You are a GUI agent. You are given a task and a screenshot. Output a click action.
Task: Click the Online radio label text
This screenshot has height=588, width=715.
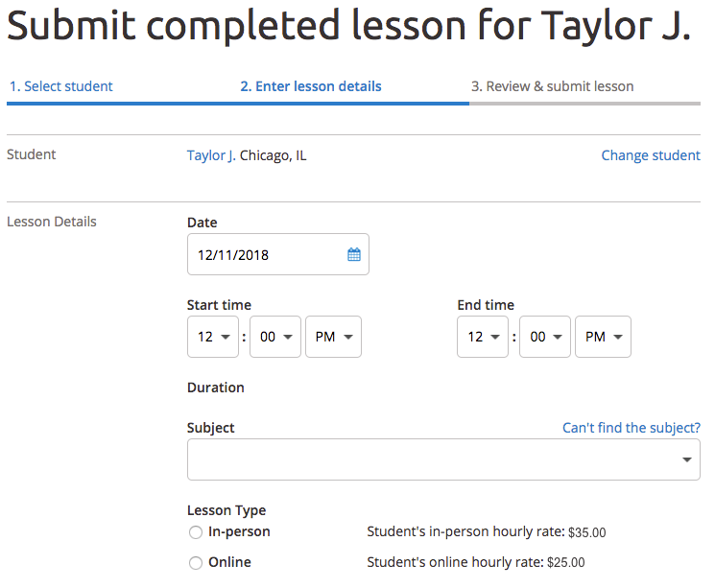[229, 563]
